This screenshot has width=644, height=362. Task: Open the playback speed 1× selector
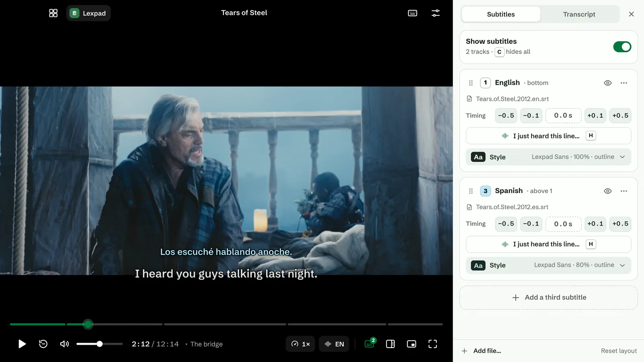[x=301, y=344]
